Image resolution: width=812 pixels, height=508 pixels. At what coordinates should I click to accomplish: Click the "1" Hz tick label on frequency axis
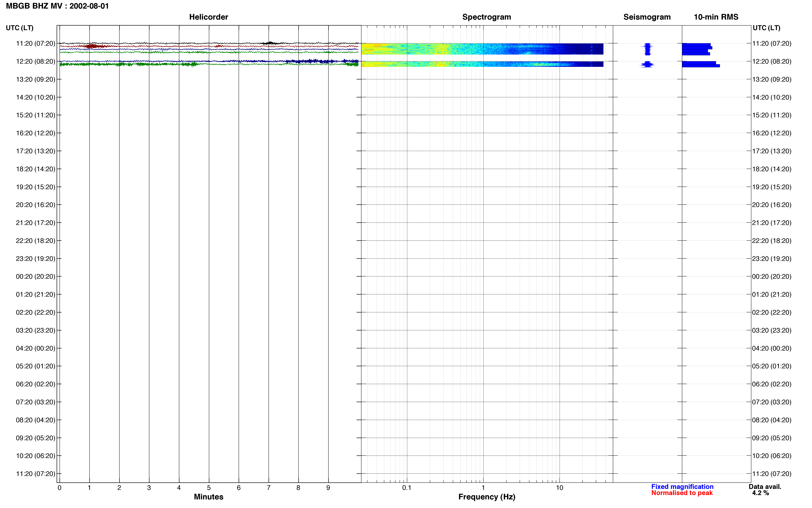(x=483, y=487)
